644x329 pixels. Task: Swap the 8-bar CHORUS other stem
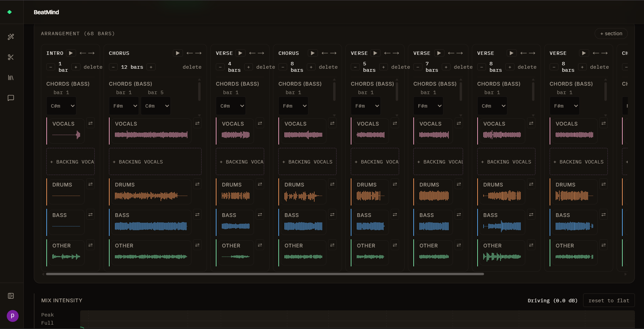(x=332, y=245)
